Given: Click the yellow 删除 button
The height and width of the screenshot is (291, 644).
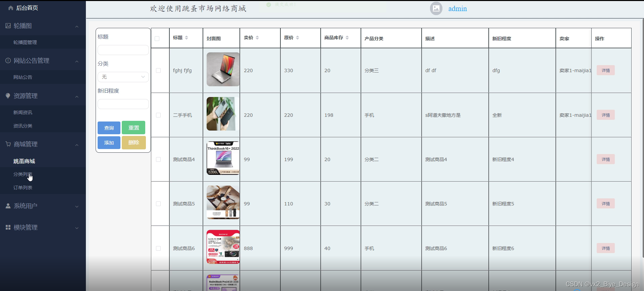Looking at the screenshot, I should [x=134, y=142].
